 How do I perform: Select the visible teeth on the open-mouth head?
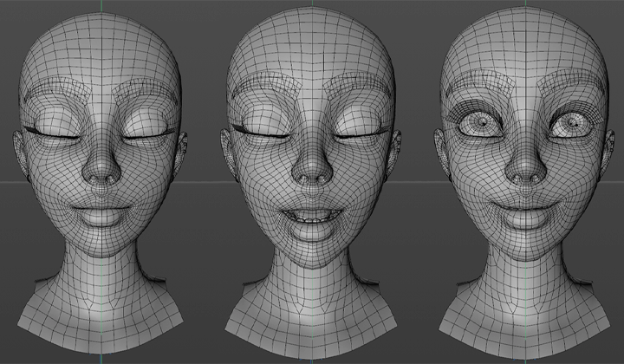313,218
